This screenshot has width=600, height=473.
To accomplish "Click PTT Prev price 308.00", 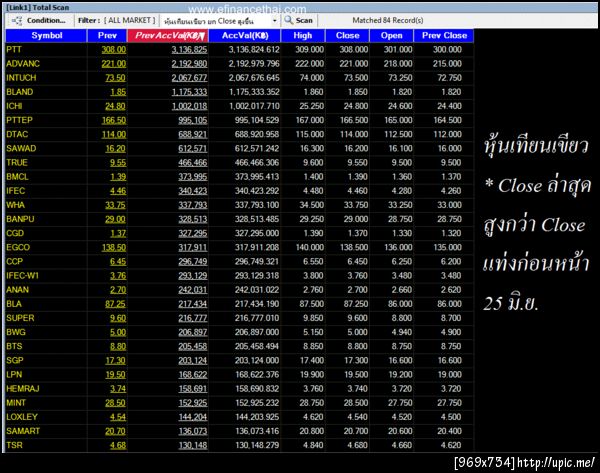I will (x=114, y=50).
